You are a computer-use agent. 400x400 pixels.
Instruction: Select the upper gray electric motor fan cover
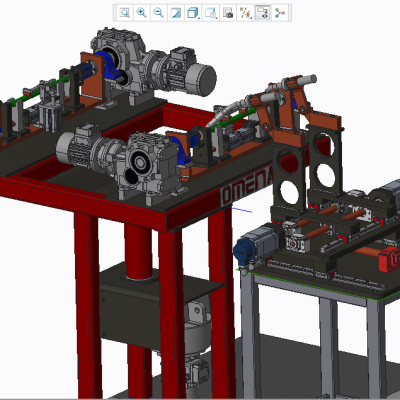click(201, 80)
